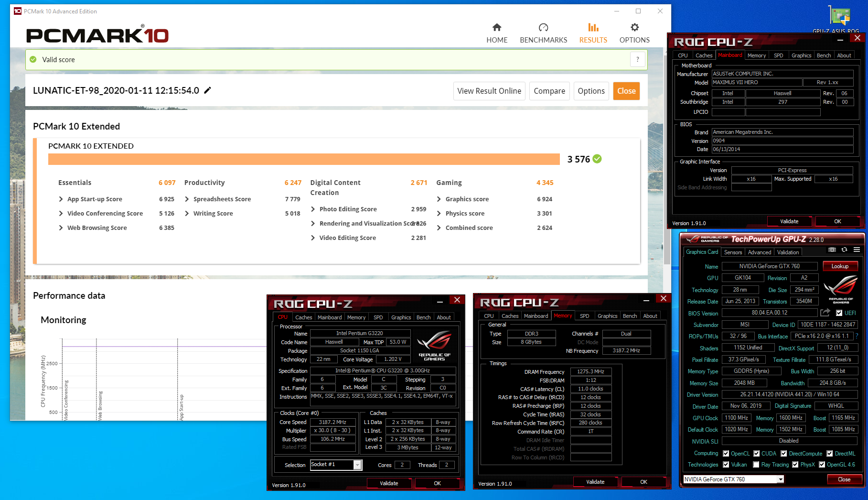
Task: Click the Bus Interface question mark icon
Action: pyautogui.click(x=857, y=336)
